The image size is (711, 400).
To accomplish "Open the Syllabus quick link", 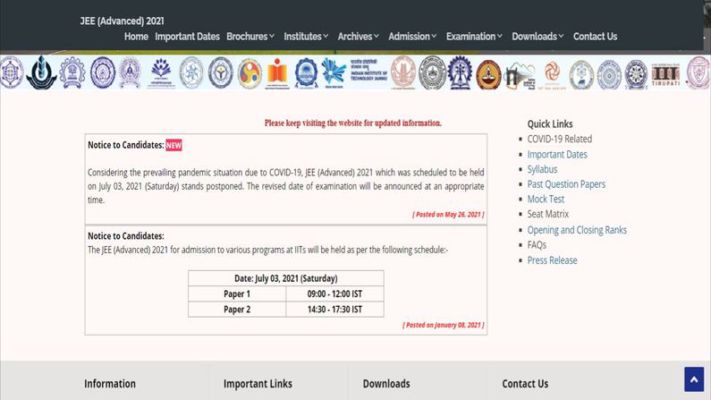I will point(542,169).
